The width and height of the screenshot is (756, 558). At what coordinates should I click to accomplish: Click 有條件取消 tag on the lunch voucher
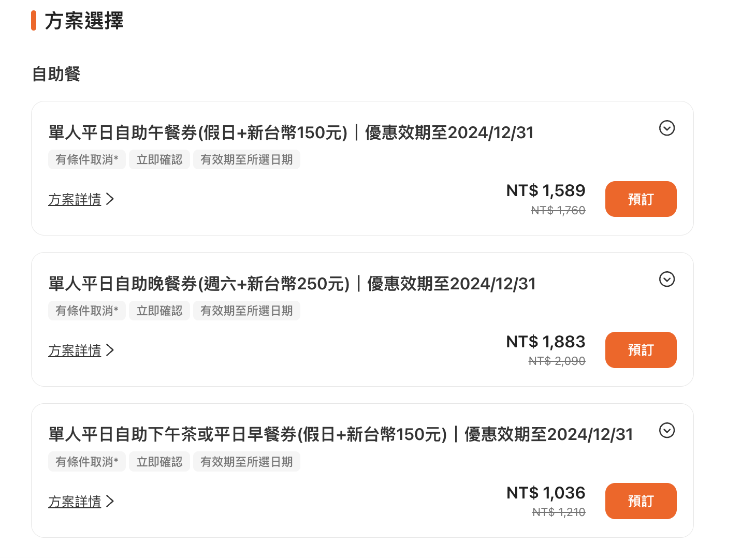(87, 159)
